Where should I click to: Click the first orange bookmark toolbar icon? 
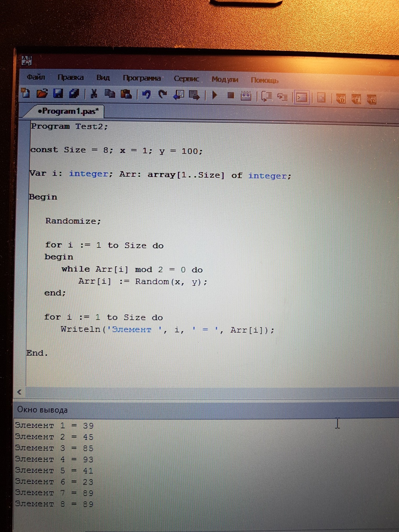(x=341, y=99)
